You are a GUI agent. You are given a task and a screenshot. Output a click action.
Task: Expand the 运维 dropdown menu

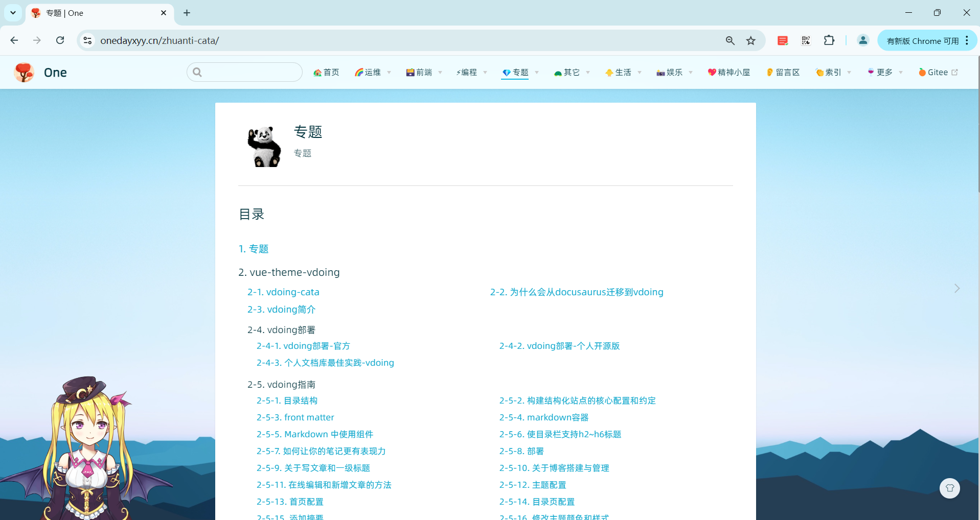[x=373, y=73]
